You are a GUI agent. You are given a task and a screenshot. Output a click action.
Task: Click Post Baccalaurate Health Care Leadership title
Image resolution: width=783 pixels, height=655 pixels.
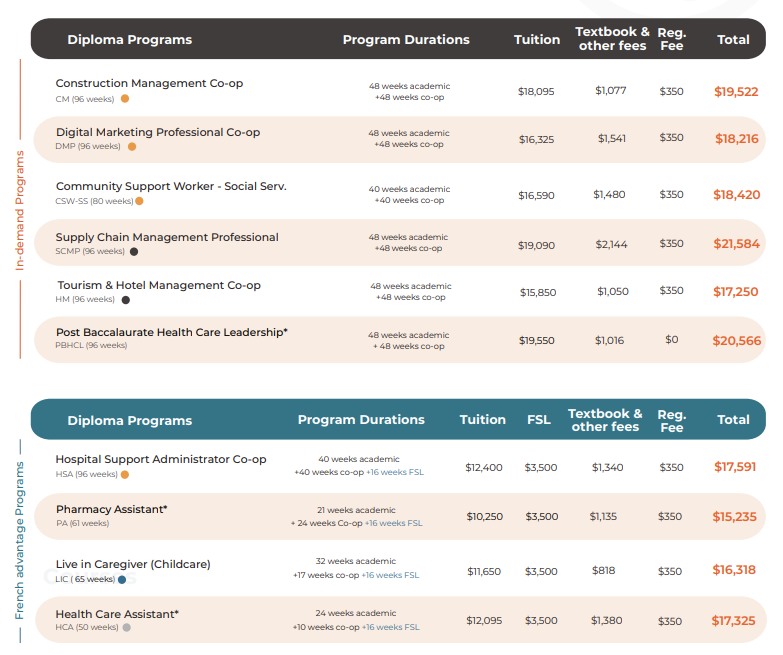[x=171, y=331]
